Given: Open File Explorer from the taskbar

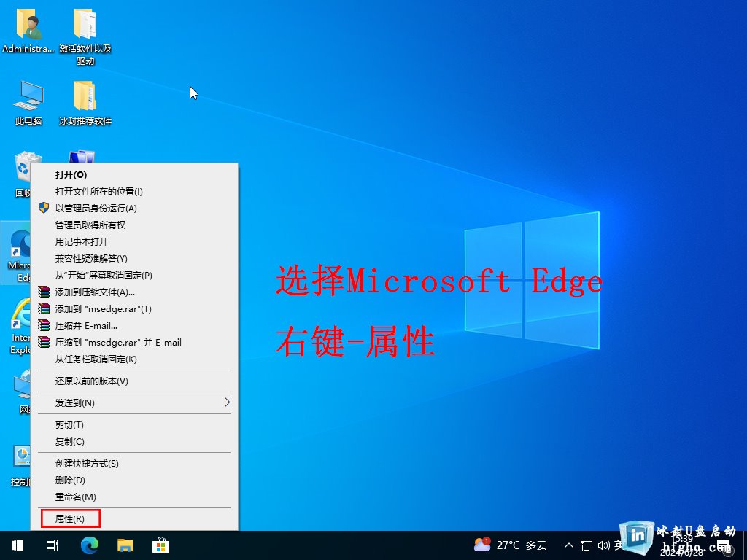Looking at the screenshot, I should pos(125,545).
